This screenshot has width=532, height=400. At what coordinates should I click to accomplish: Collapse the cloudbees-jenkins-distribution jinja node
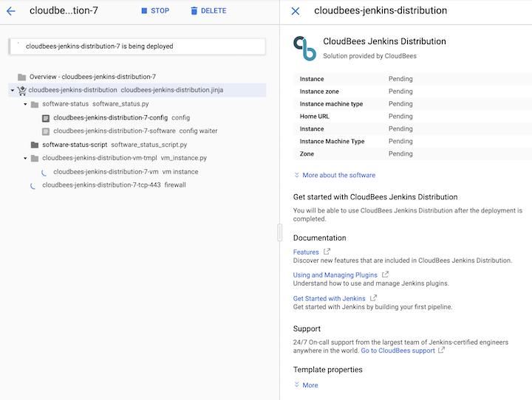tap(12, 91)
